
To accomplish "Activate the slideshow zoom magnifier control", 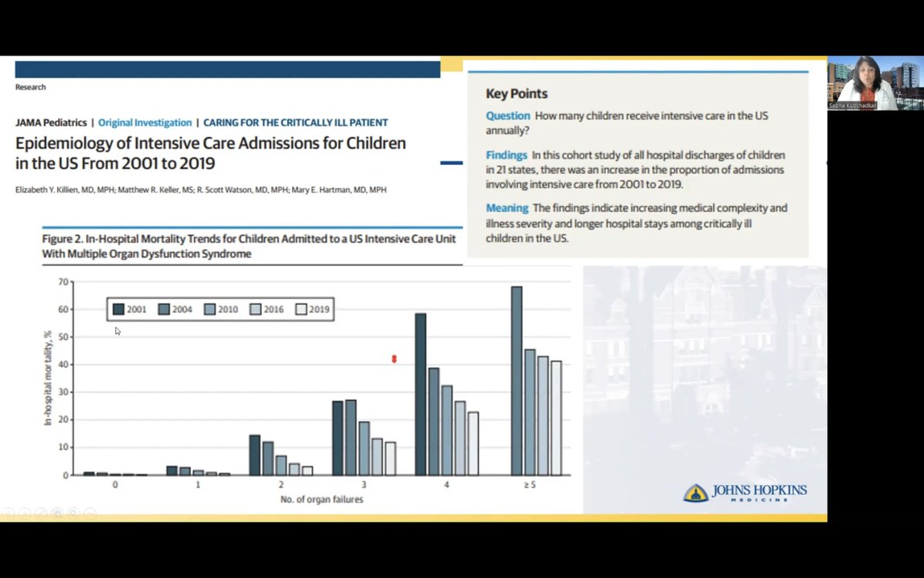I will [x=74, y=513].
